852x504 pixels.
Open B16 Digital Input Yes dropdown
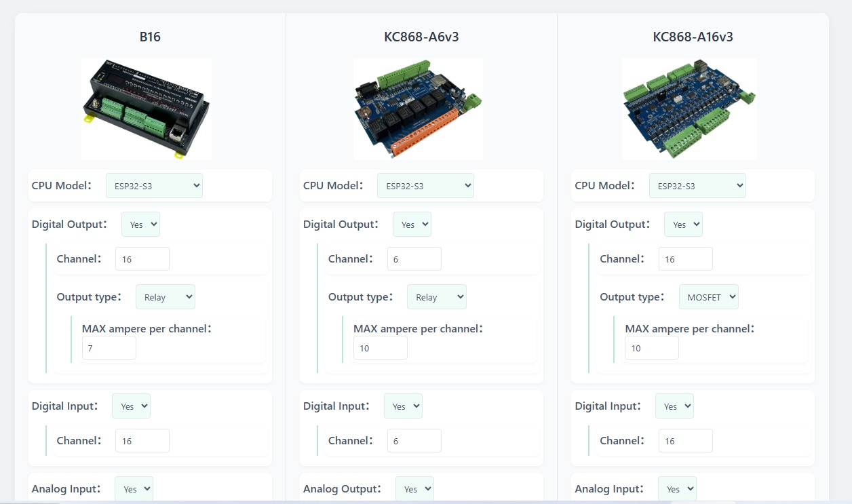click(x=131, y=406)
